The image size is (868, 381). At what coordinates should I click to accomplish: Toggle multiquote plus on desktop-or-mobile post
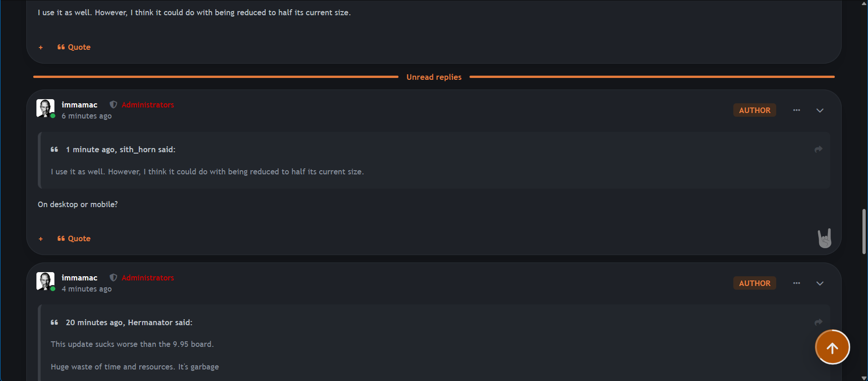point(41,239)
